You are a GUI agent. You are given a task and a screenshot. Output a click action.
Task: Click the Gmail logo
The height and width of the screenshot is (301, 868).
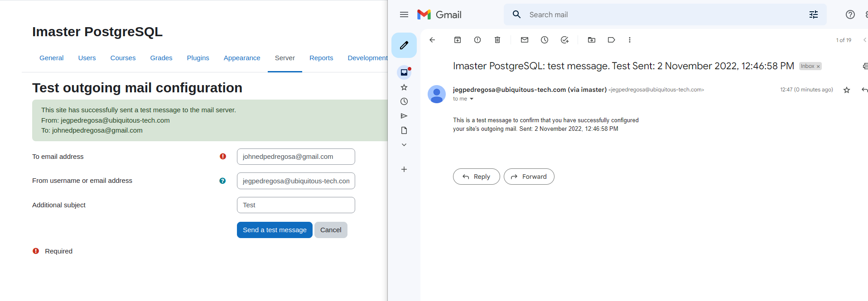[439, 14]
